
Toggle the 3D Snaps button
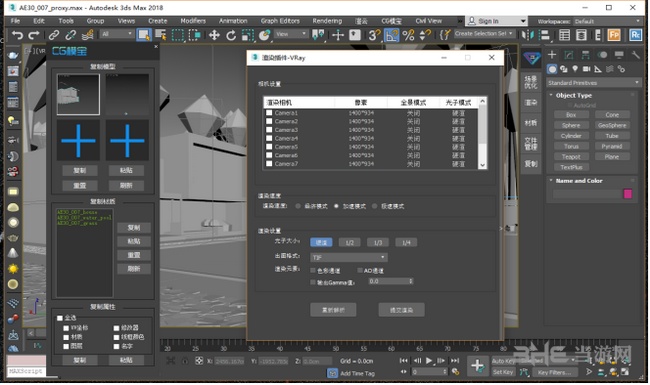point(374,35)
